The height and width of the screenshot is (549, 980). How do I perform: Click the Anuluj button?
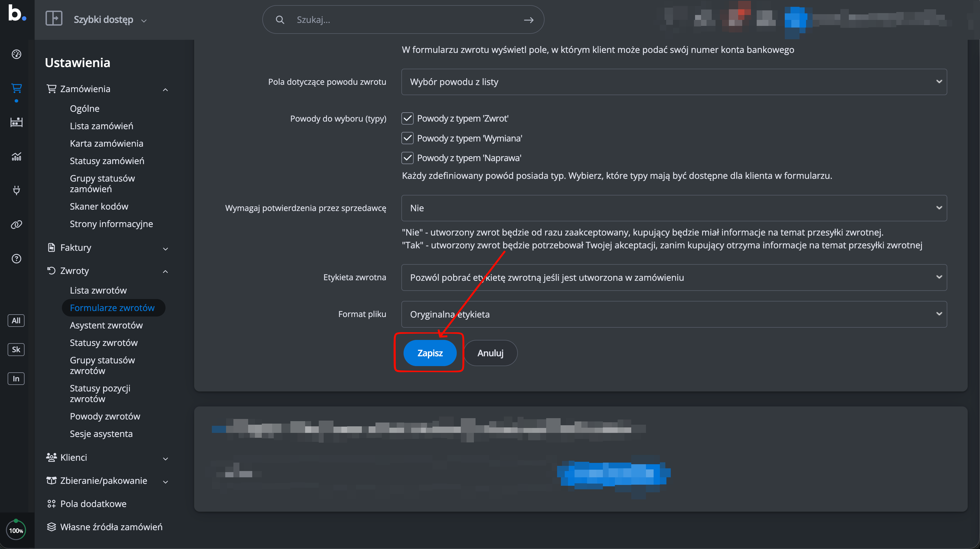[x=490, y=353]
